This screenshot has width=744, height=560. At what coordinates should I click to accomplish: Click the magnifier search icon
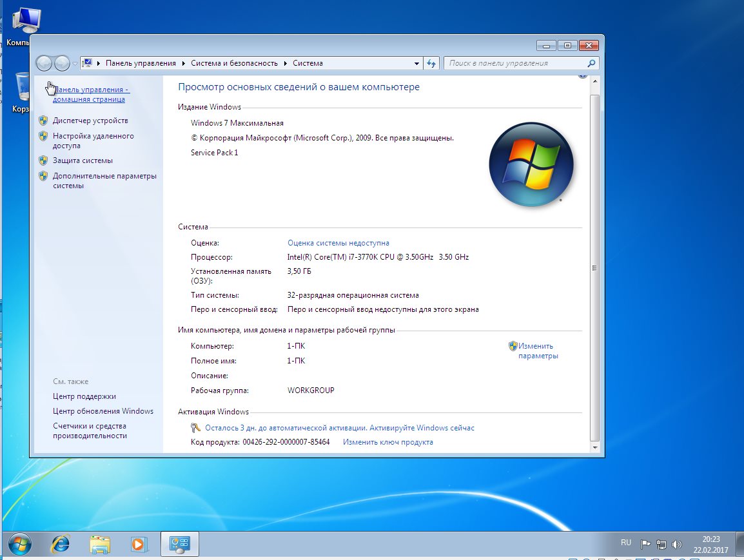point(591,63)
